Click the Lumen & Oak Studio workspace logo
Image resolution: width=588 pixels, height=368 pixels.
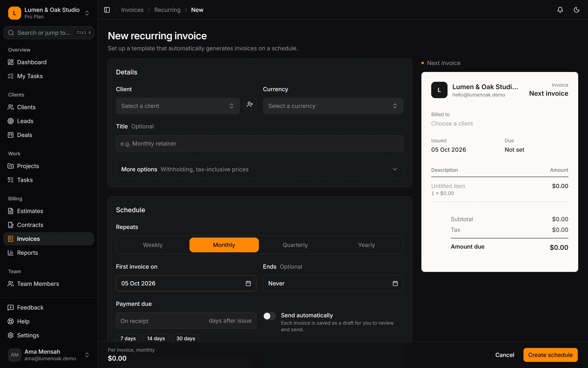[x=14, y=13]
